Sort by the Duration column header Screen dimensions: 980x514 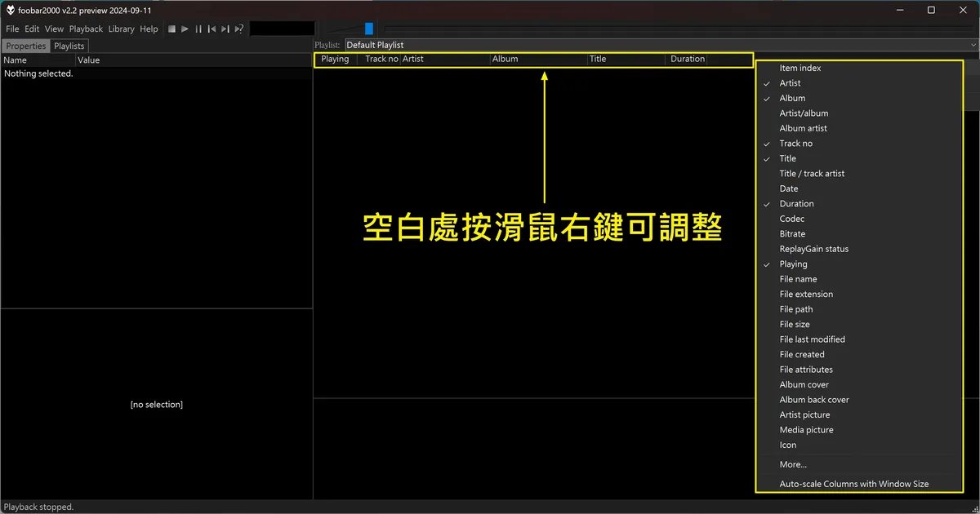tap(687, 59)
